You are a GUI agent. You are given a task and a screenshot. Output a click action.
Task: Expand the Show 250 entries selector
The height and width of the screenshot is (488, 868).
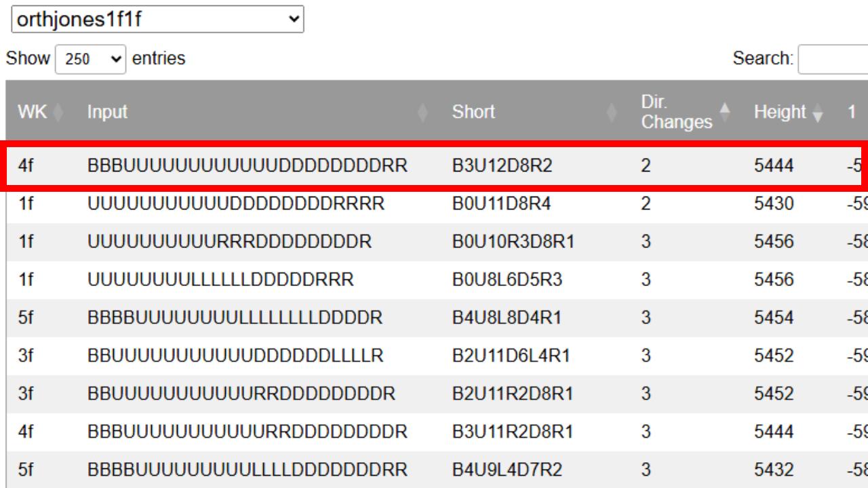coord(91,59)
